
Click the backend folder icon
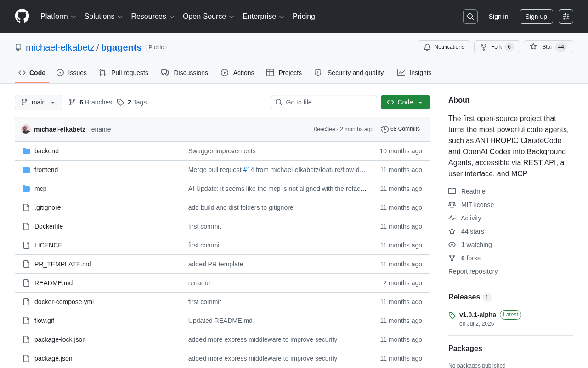tap(26, 151)
